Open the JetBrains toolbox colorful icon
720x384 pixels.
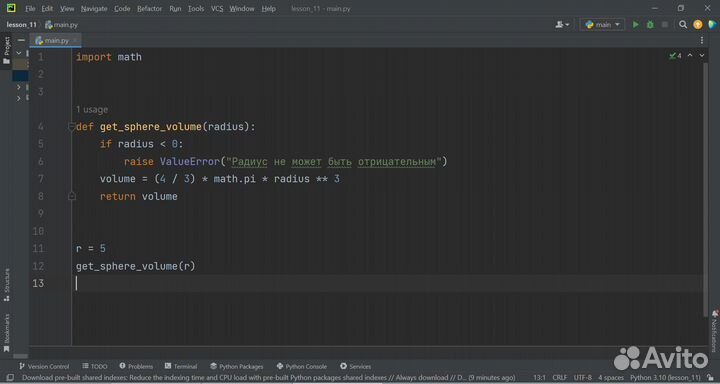pos(712,24)
